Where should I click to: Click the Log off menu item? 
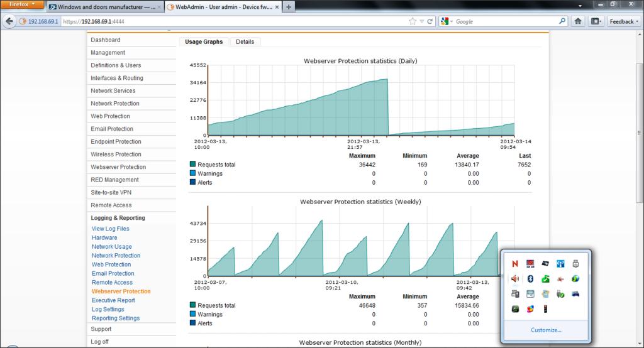(99, 342)
